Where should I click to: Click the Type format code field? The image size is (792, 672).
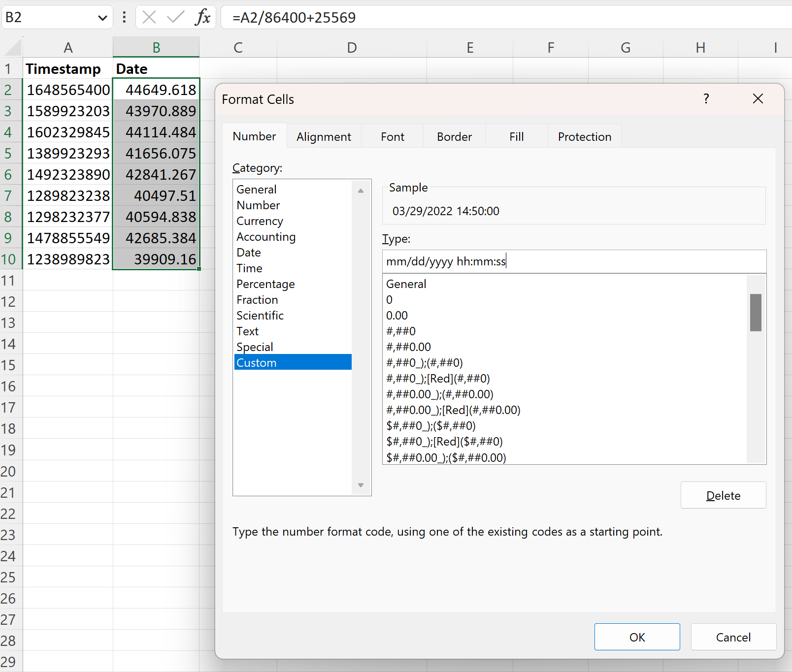tap(574, 261)
